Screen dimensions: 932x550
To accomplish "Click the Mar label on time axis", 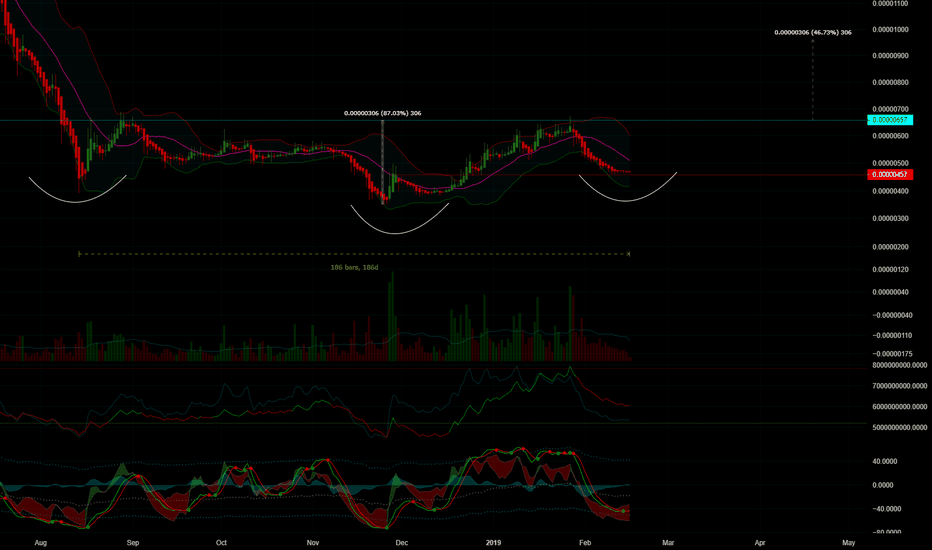I will [x=668, y=542].
